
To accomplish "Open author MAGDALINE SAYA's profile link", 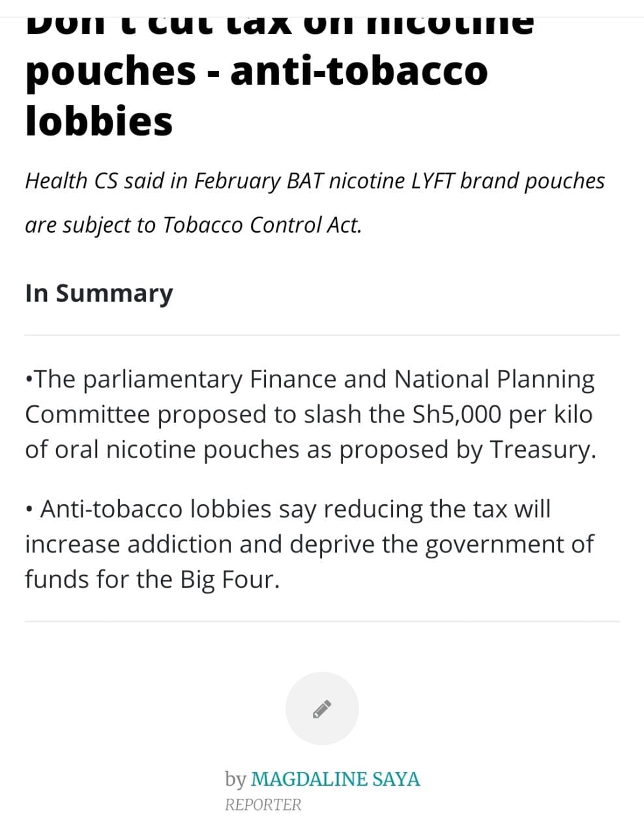I will tap(335, 779).
